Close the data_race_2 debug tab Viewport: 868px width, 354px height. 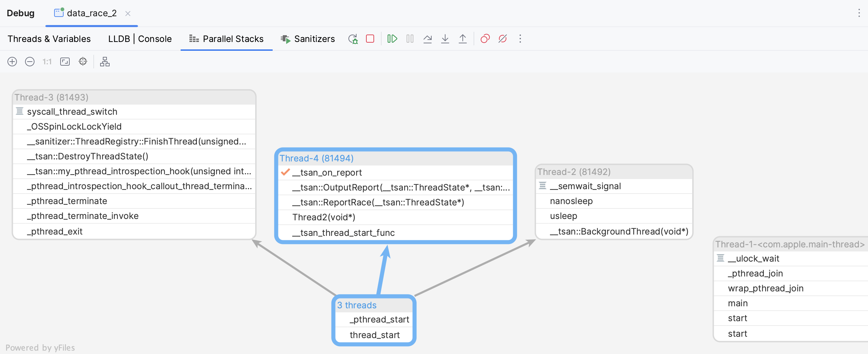(128, 14)
